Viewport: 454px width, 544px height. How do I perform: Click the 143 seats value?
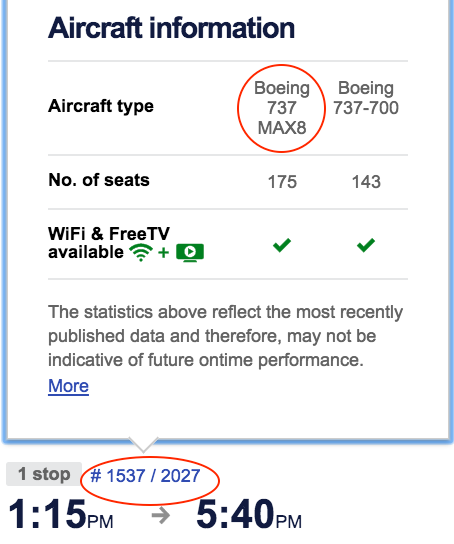(366, 182)
